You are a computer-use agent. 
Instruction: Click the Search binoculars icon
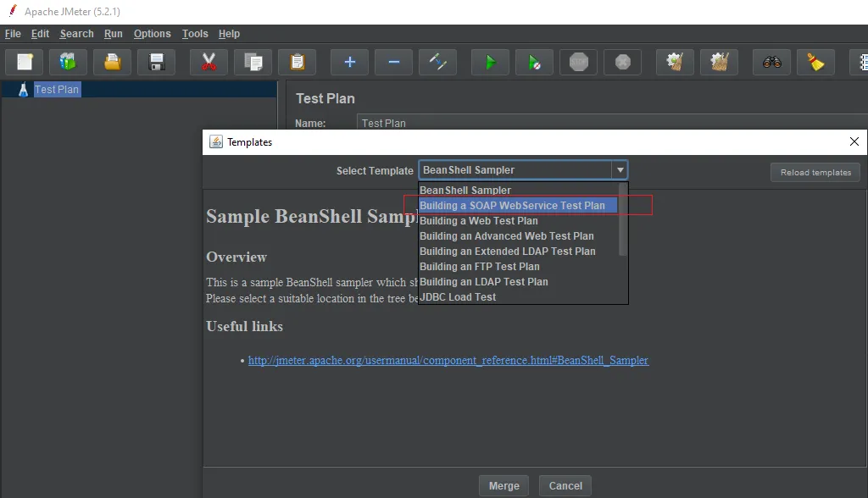point(771,62)
